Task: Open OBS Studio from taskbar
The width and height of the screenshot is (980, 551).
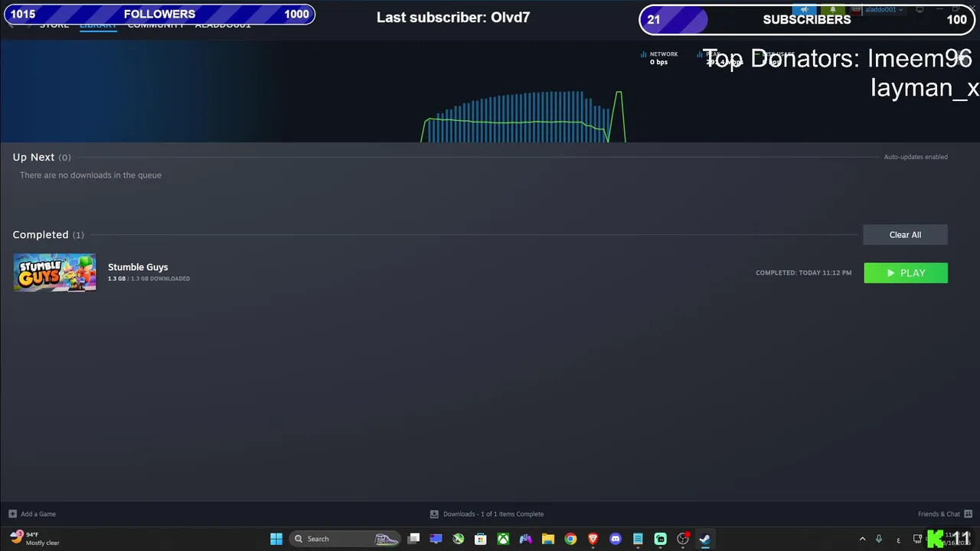Action: click(x=683, y=539)
